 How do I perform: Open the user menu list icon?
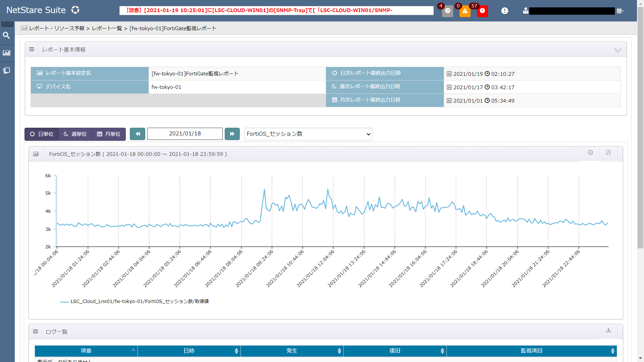(x=620, y=11)
